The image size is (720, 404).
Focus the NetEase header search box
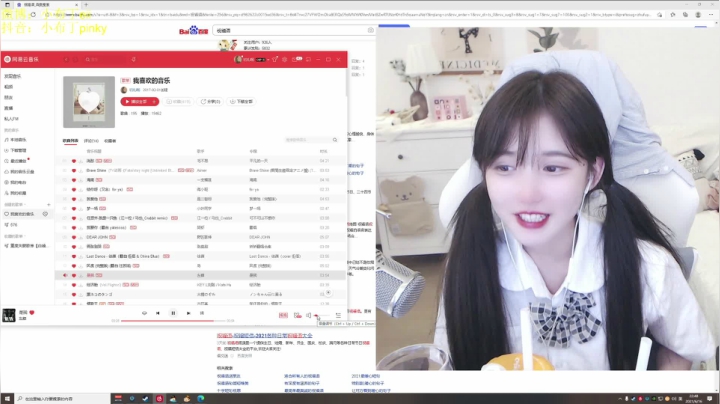click(x=105, y=60)
